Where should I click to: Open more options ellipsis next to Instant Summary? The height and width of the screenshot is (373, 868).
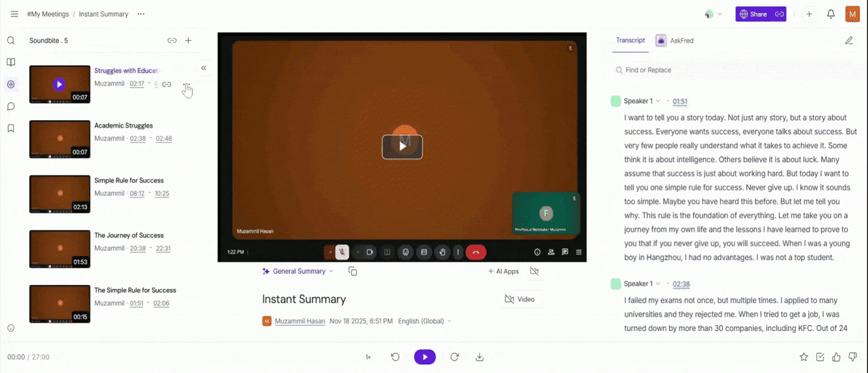coord(140,14)
